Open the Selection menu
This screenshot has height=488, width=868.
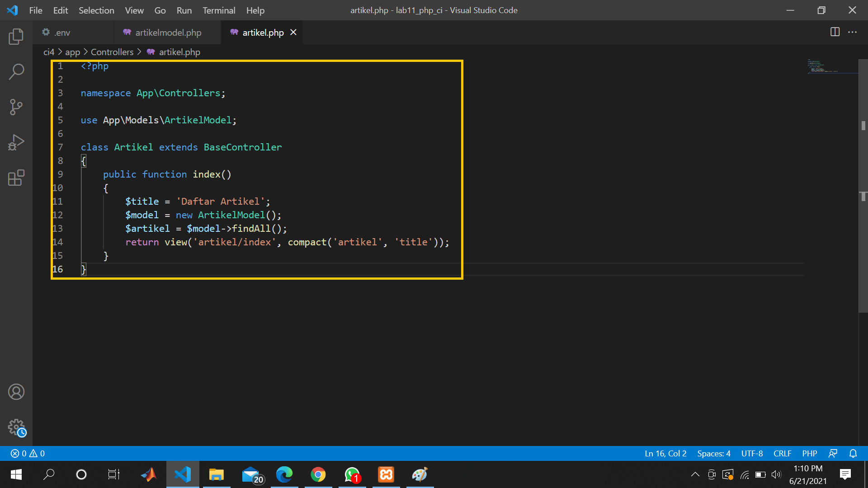tap(96, 10)
